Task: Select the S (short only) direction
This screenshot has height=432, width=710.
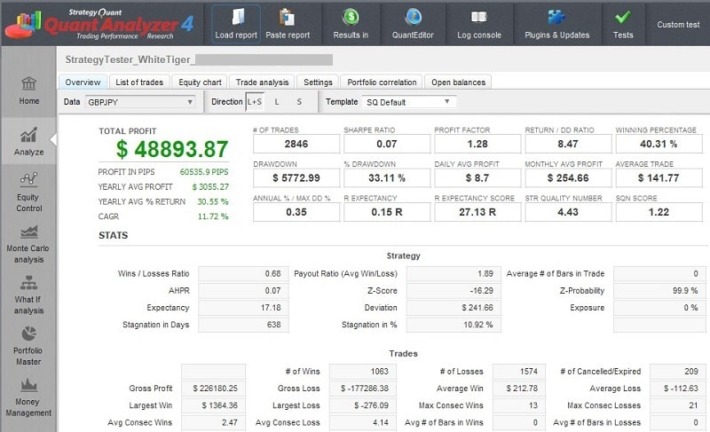Action: click(x=298, y=102)
